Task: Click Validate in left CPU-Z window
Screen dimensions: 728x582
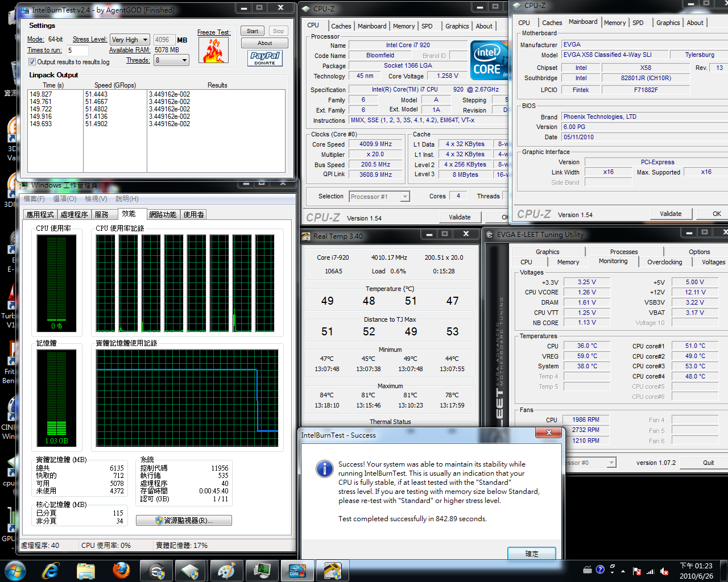Action: click(x=460, y=217)
